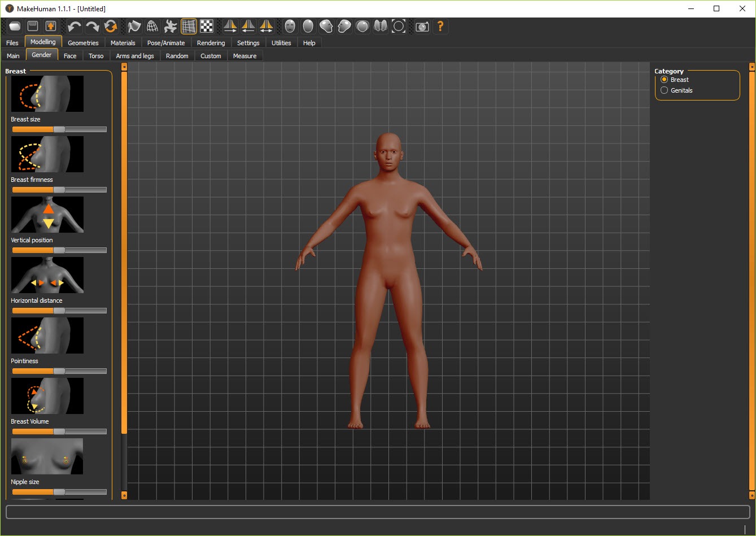The height and width of the screenshot is (536, 756).
Task: Click the Undo arrow in toolbar
Action: click(x=74, y=27)
